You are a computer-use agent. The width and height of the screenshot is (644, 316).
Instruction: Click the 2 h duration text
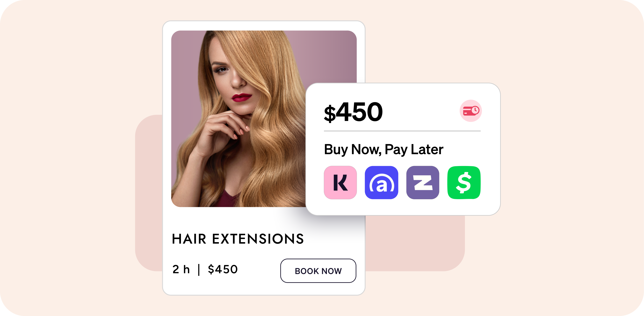tap(181, 269)
